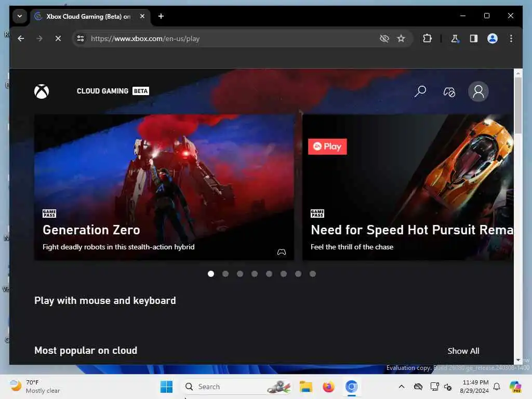Expand the tab search dropdown
This screenshot has height=399, width=532.
pyautogui.click(x=20, y=16)
